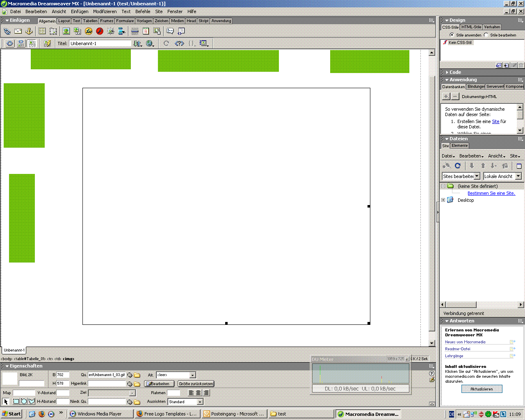This screenshot has width=525, height=420.
Task: Refresh the site file list
Action: [458, 166]
